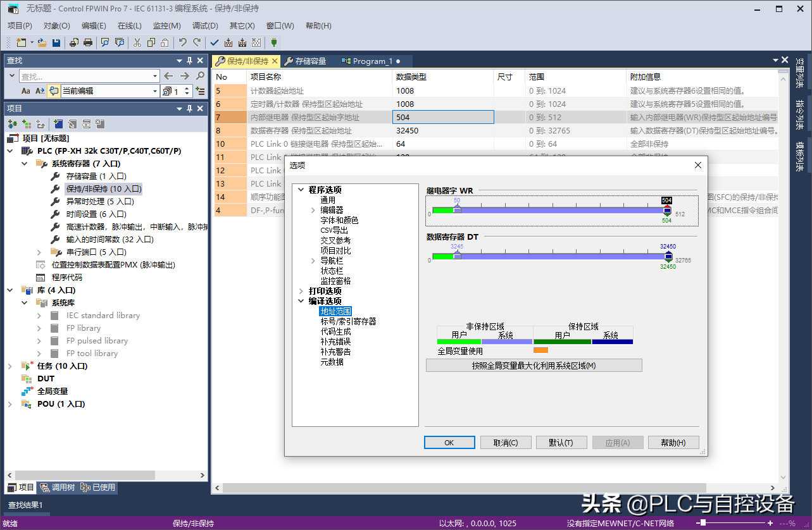Open the 调试(D) menu
Viewport: 812px width, 530px height.
tap(205, 26)
